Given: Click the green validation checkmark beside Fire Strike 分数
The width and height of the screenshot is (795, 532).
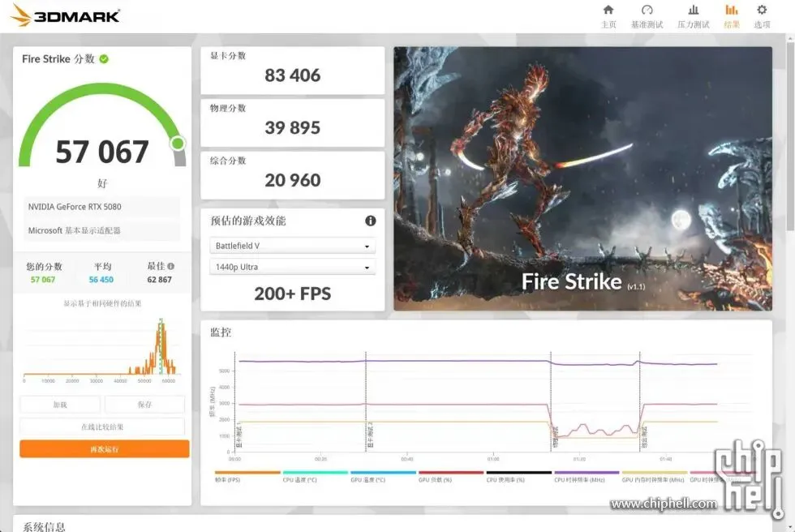Looking at the screenshot, I should click(x=104, y=59).
